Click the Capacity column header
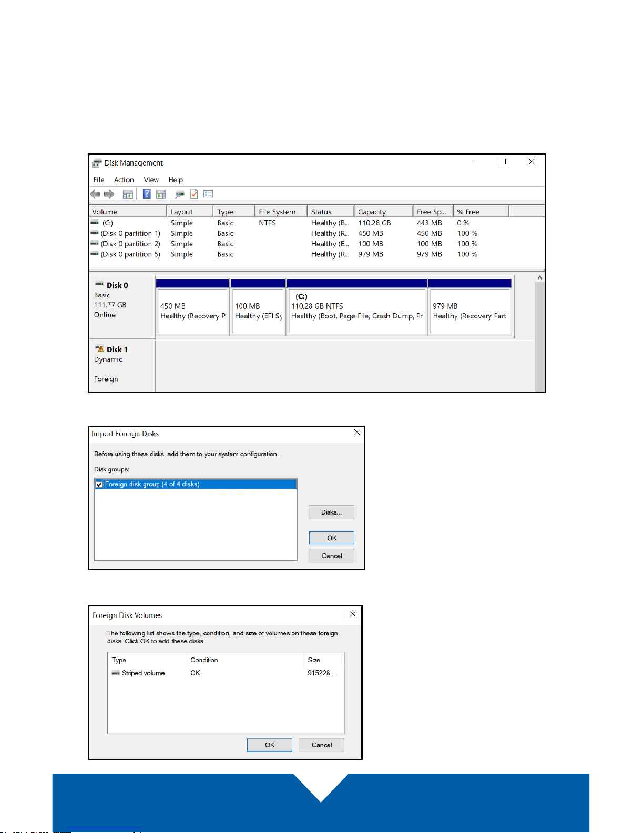 384,212
